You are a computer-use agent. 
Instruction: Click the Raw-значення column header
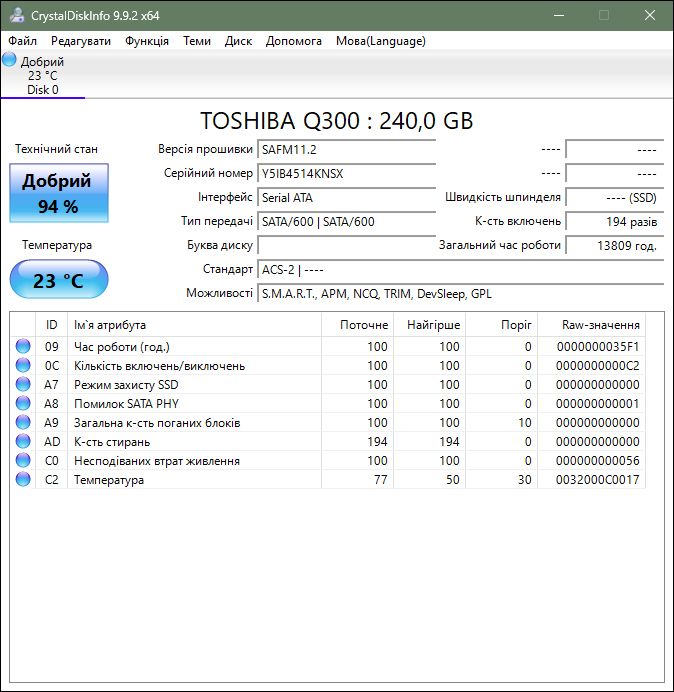point(591,325)
